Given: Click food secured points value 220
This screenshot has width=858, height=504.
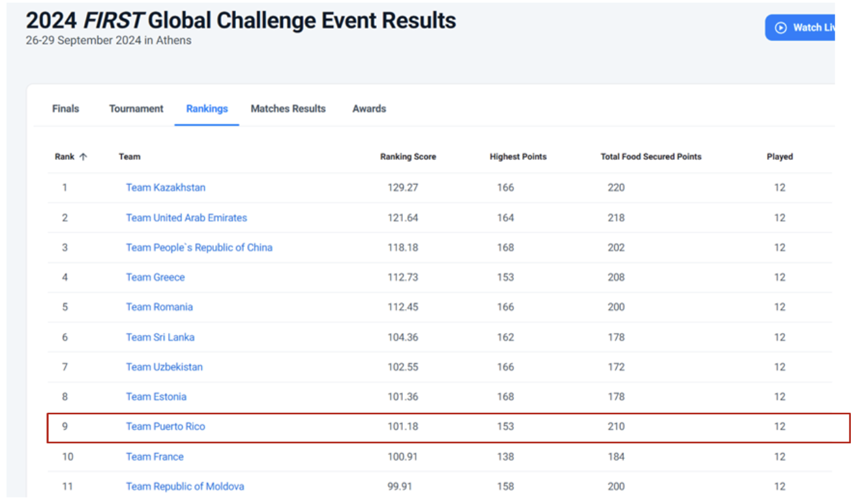Looking at the screenshot, I should tap(616, 188).
